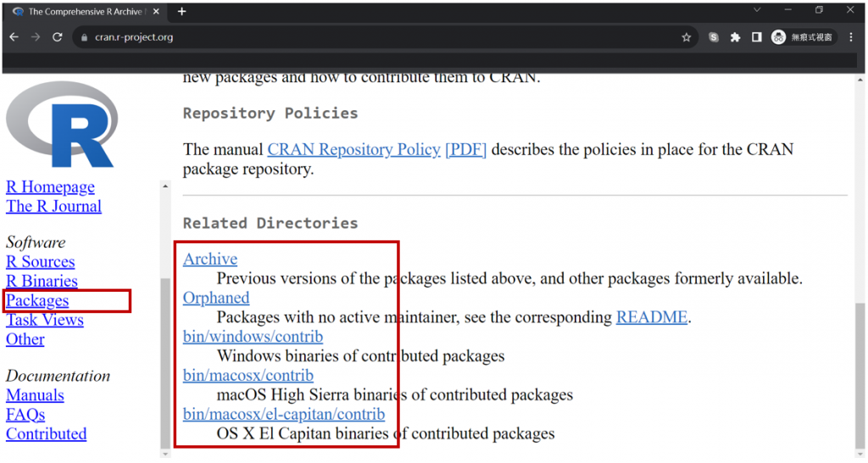Click the main page scroll-up arrow
Screen dimensions: 868x463
(860, 80)
